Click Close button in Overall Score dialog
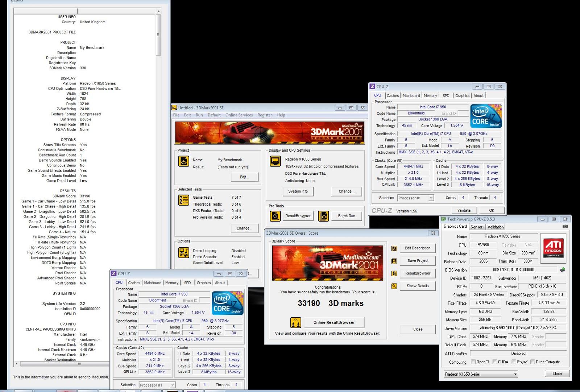The image size is (580, 392). [x=418, y=329]
